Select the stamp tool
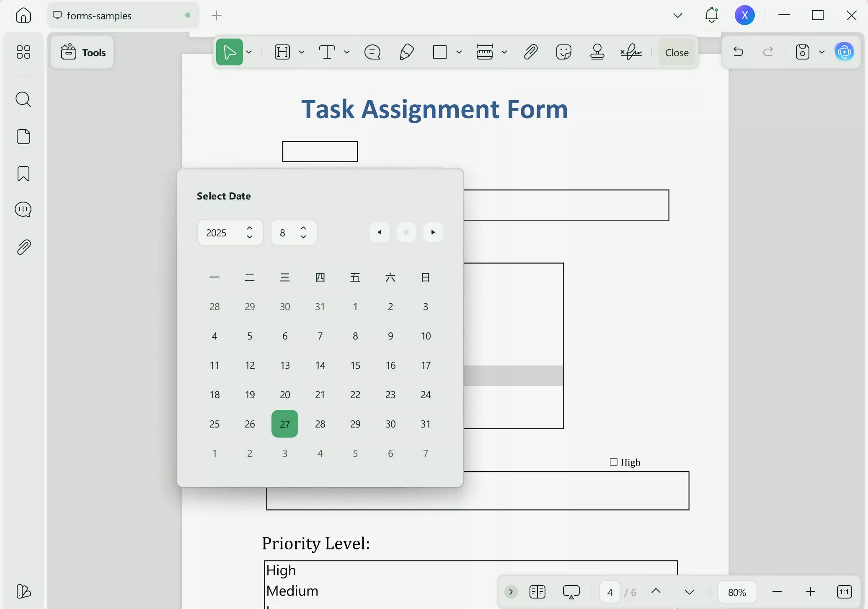868x609 pixels. pyautogui.click(x=597, y=52)
